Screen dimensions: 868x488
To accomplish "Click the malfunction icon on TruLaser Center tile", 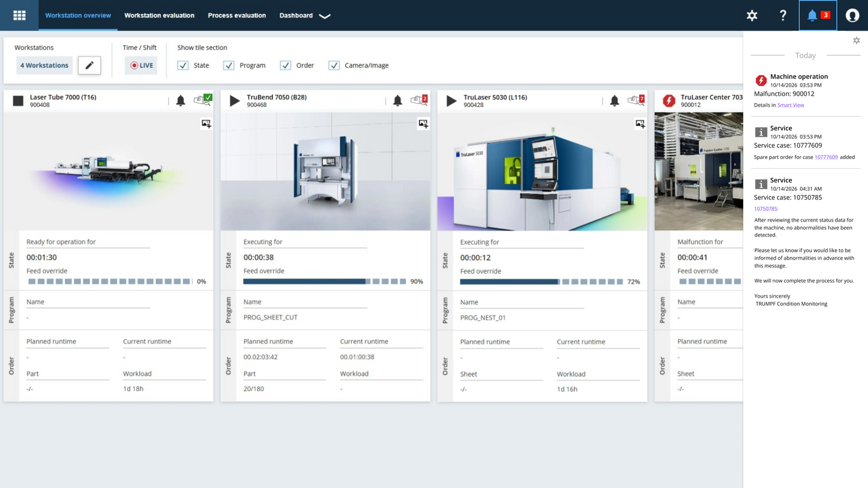I will [668, 101].
